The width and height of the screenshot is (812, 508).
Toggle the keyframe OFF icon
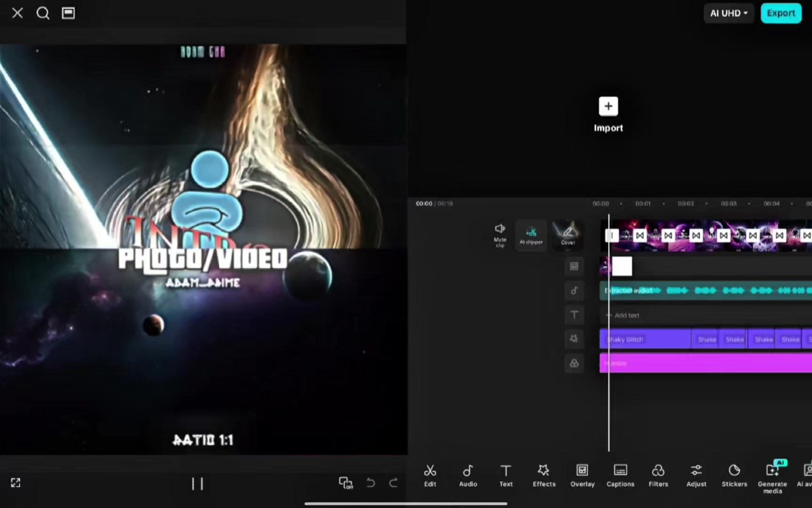tap(346, 483)
